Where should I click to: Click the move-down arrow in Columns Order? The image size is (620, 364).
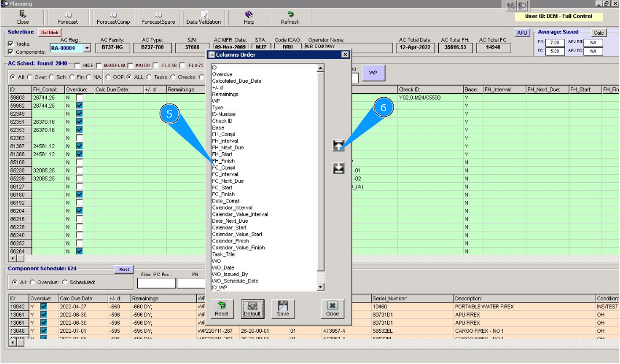click(339, 168)
